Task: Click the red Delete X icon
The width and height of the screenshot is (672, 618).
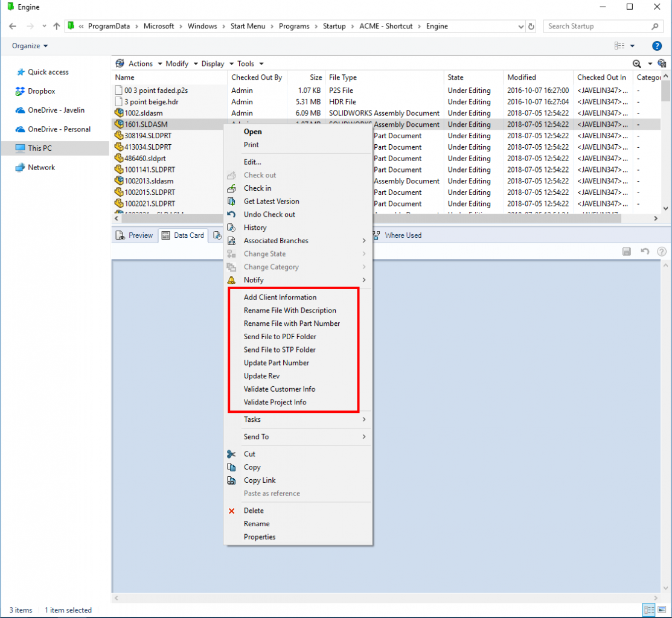Action: 231,511
